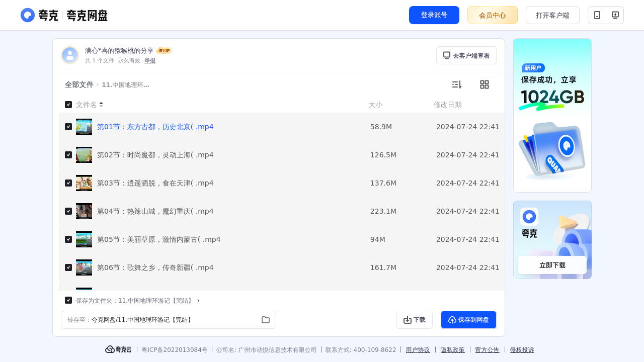The width and height of the screenshot is (644, 362).
Task: Open file 第04节:热辣山城,魔幻重庆
Action: (155, 211)
